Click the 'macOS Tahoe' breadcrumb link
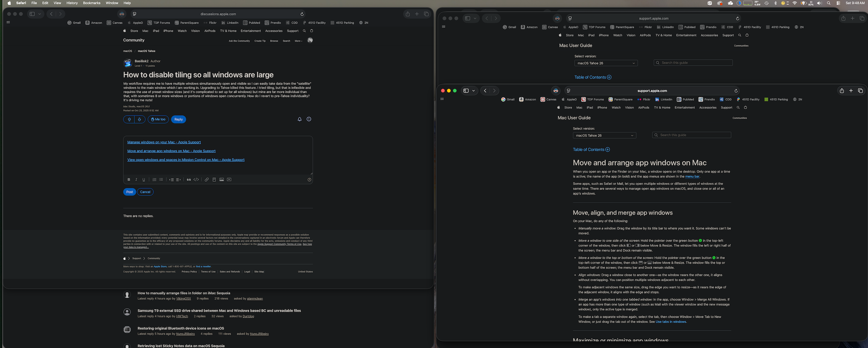The height and width of the screenshot is (348, 868). click(x=146, y=51)
